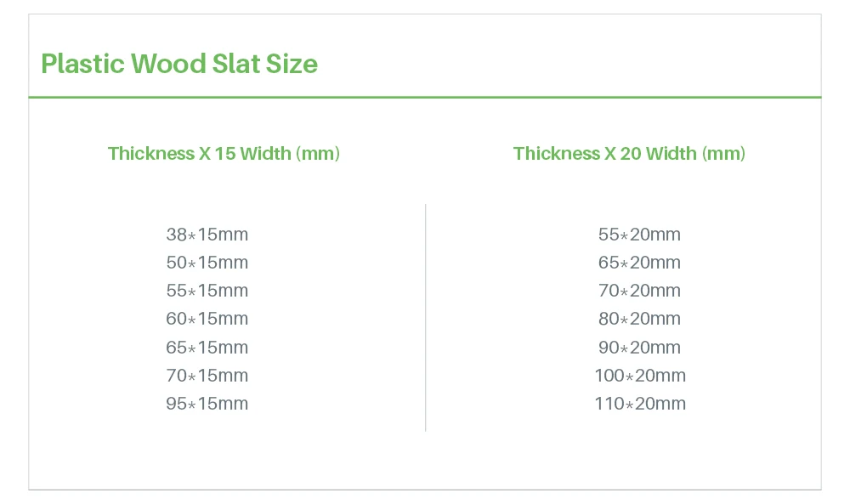Image resolution: width=850 pixels, height=504 pixels.
Task: Choose the 70*15mm slat size
Action: (207, 376)
